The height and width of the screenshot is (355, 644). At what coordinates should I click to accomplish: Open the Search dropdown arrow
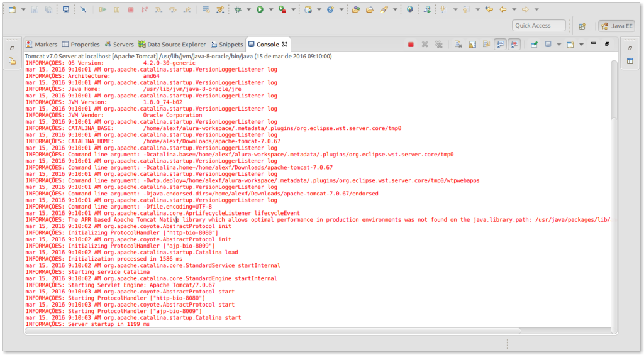[x=395, y=9]
